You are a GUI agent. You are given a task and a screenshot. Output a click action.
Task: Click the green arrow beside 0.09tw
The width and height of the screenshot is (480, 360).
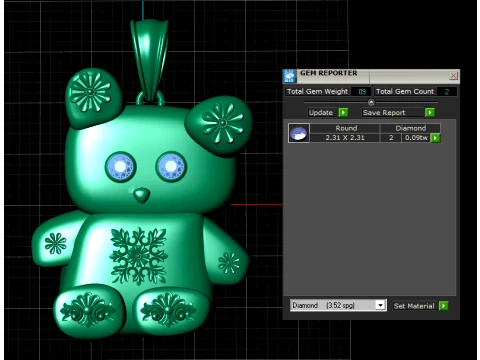pyautogui.click(x=435, y=138)
